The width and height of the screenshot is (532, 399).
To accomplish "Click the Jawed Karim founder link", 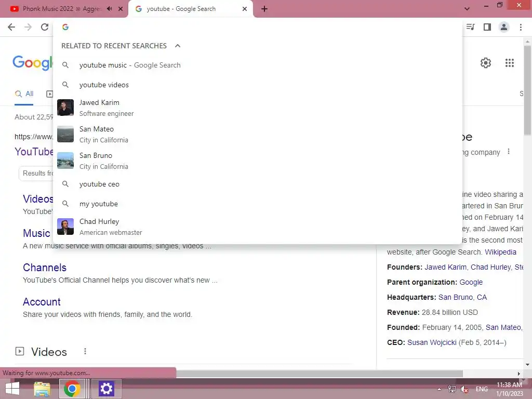I will 445,268.
